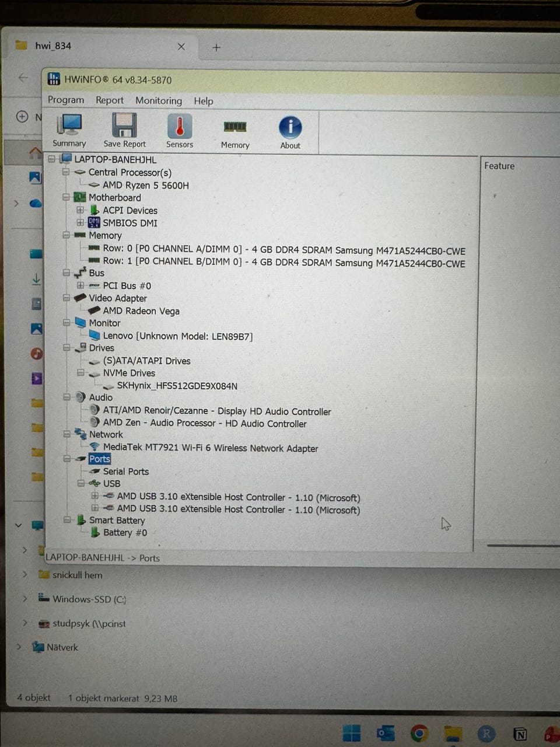Click the ACPI Devices icon

(94, 210)
